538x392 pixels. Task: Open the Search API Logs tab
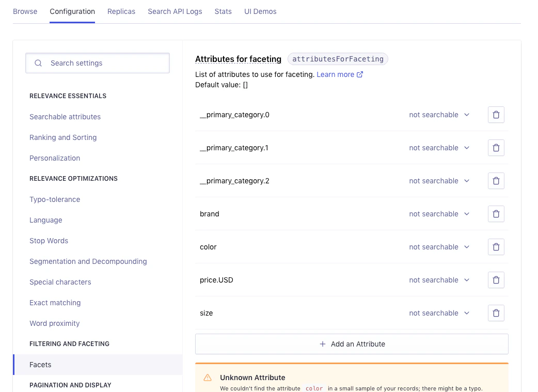(175, 11)
